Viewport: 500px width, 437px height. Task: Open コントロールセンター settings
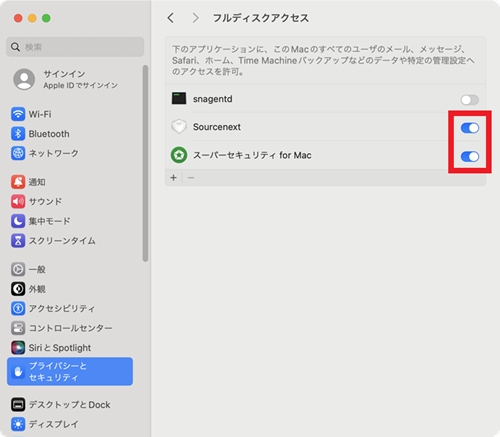[x=70, y=328]
